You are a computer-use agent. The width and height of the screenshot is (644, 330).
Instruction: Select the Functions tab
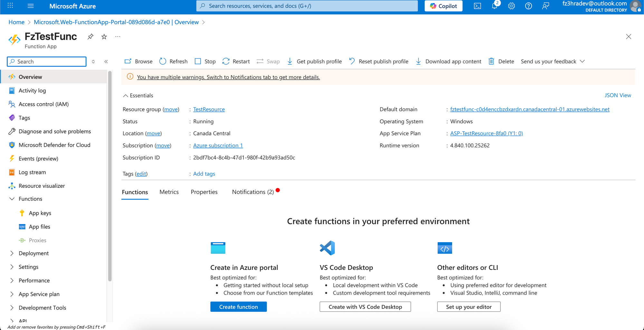coord(135,192)
